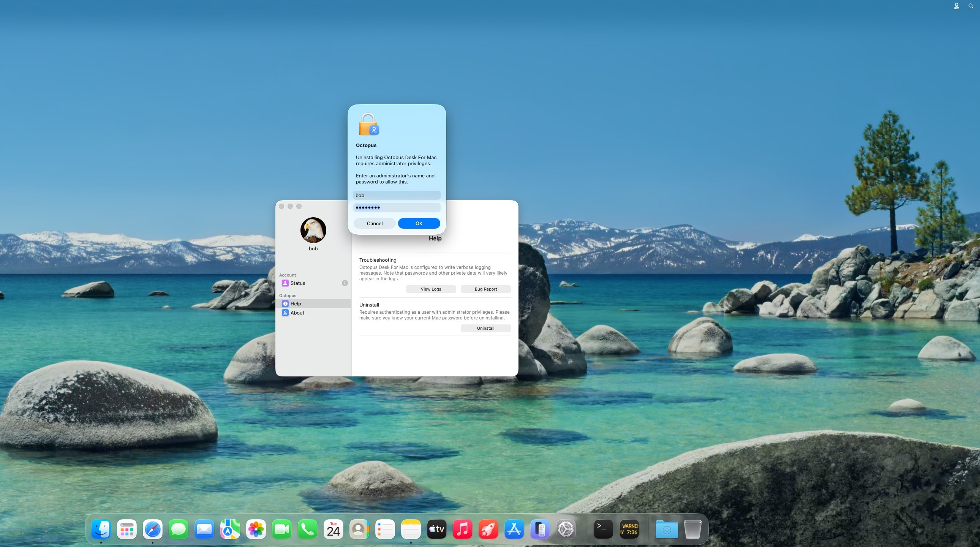
Task: Click the Uninstall button in Help pane
Action: point(485,328)
